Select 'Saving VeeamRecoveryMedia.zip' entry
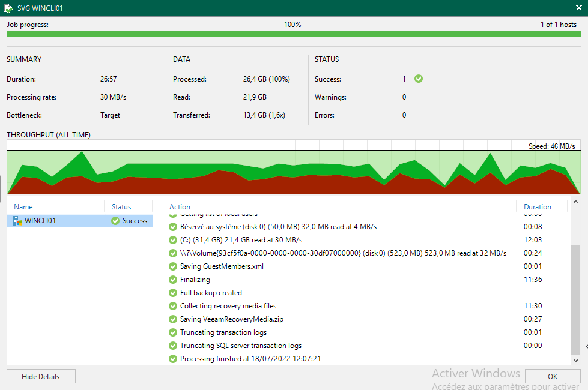Image resolution: width=588 pixels, height=390 pixels. point(232,319)
